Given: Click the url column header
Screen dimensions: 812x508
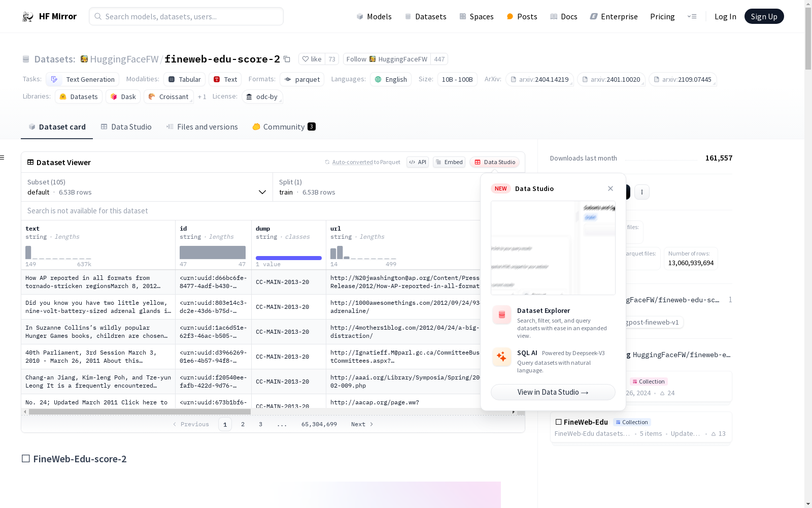Looking at the screenshot, I should [403, 245].
